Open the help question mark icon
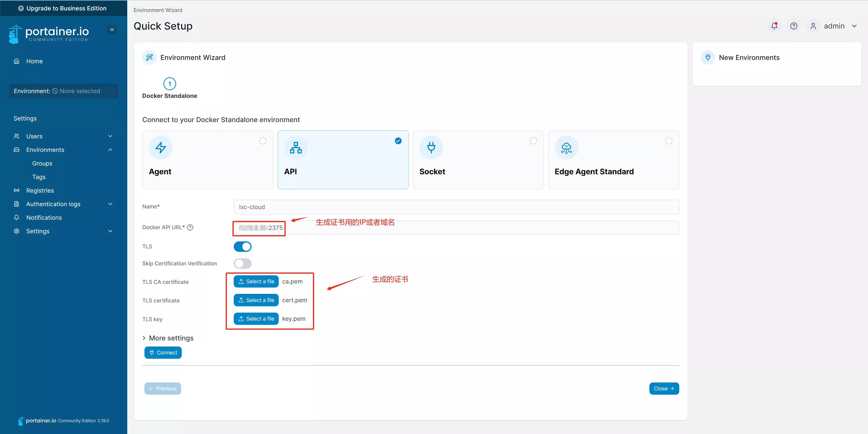Image resolution: width=868 pixels, height=434 pixels. [x=794, y=26]
